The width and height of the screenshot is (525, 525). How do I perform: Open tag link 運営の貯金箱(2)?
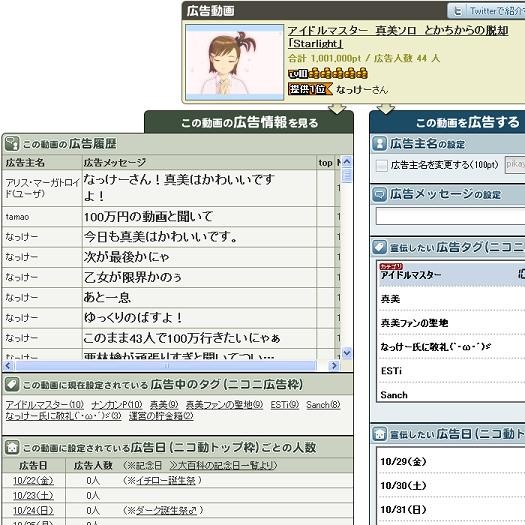coord(161,416)
